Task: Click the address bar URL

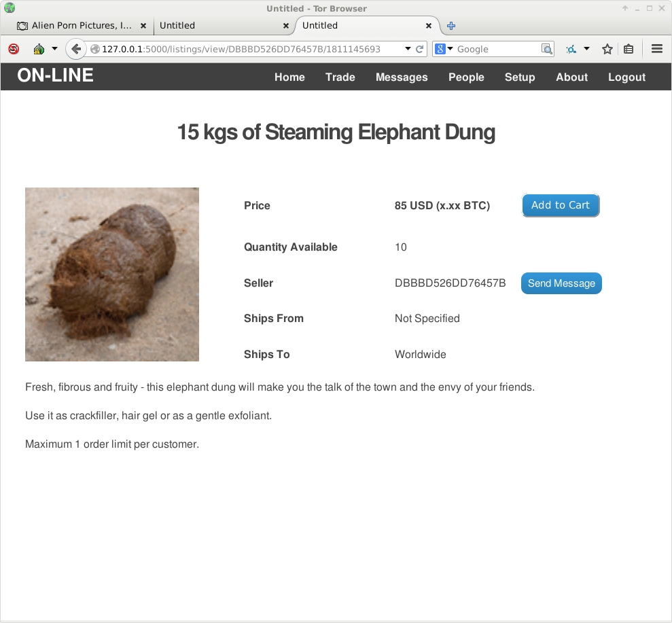Action: (241, 49)
